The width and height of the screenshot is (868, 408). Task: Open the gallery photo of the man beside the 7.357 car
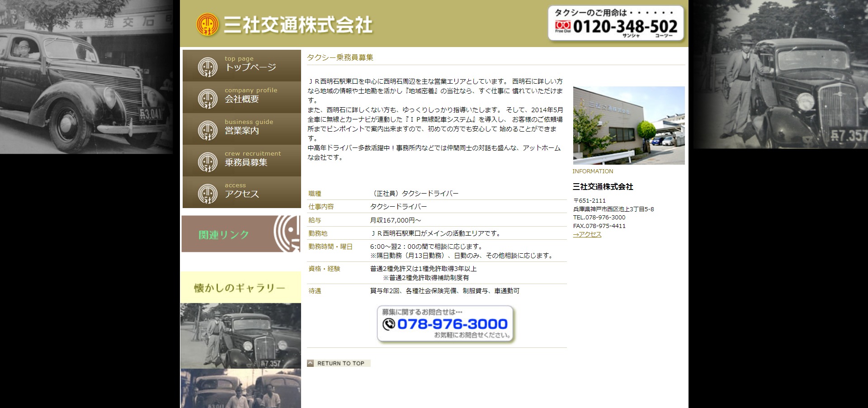click(x=241, y=336)
